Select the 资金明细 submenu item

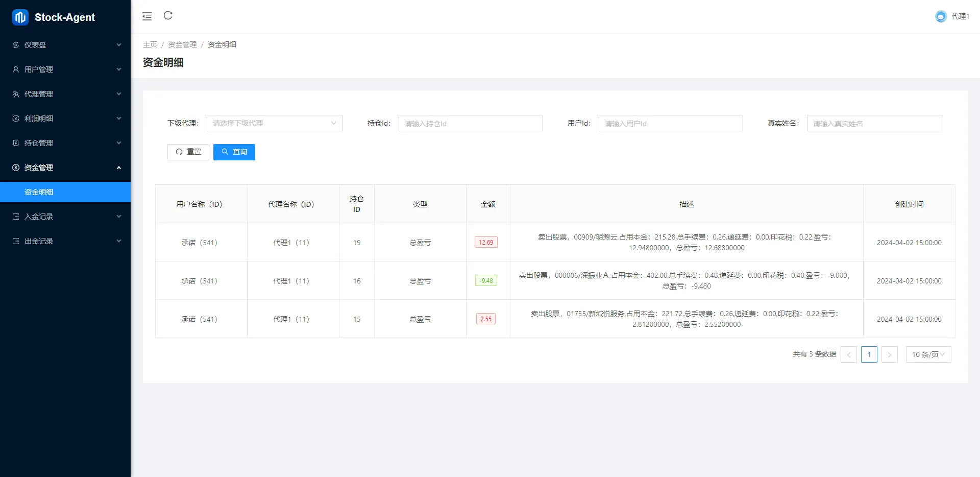coord(65,192)
